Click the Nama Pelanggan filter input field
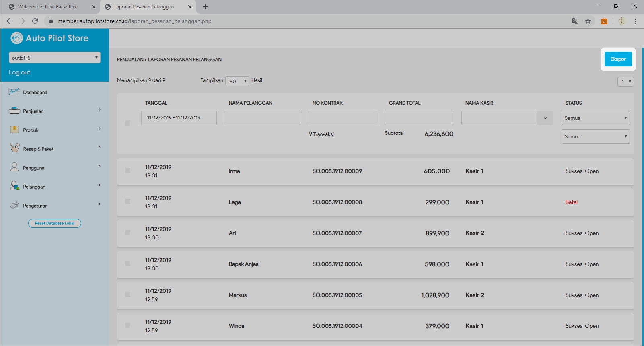The height and width of the screenshot is (346, 644). pyautogui.click(x=262, y=118)
